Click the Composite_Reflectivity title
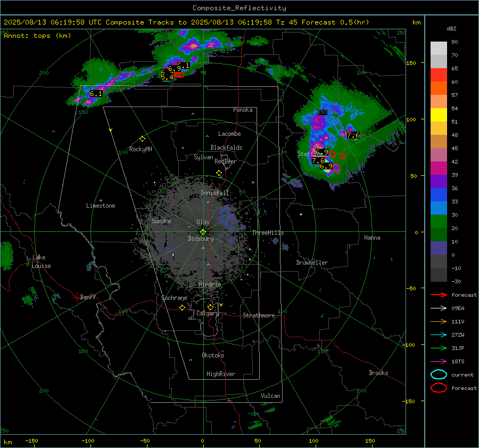 [239, 8]
